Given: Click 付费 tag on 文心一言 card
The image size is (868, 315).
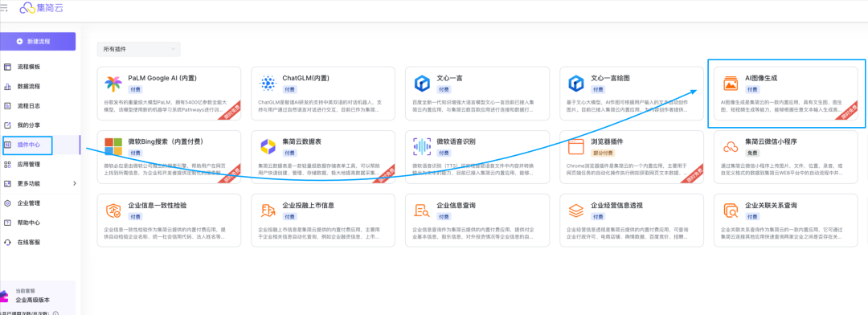Looking at the screenshot, I should tap(444, 89).
